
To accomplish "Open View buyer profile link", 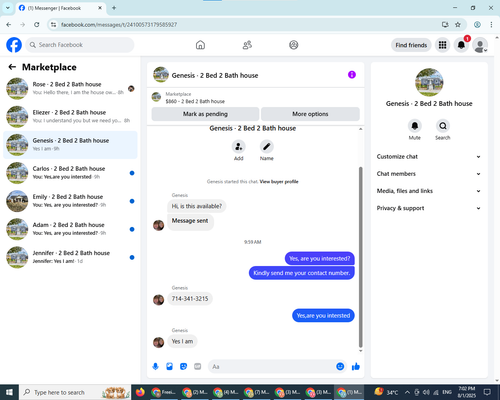I will 279,182.
